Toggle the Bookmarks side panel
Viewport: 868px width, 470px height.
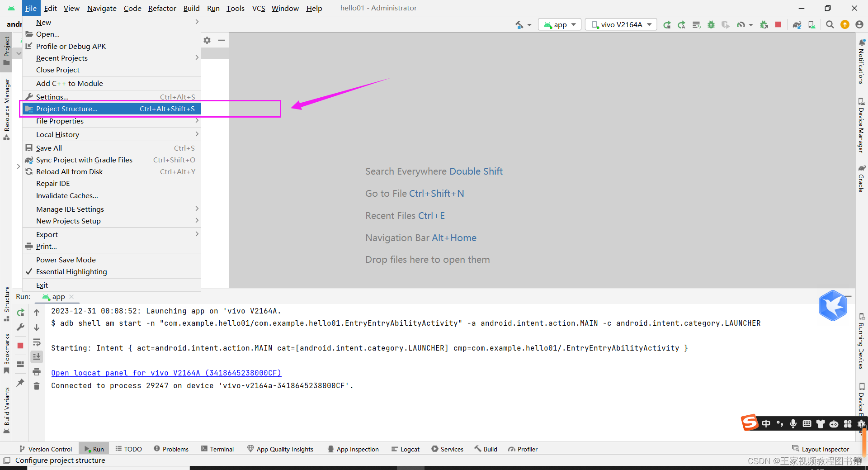tap(6, 353)
